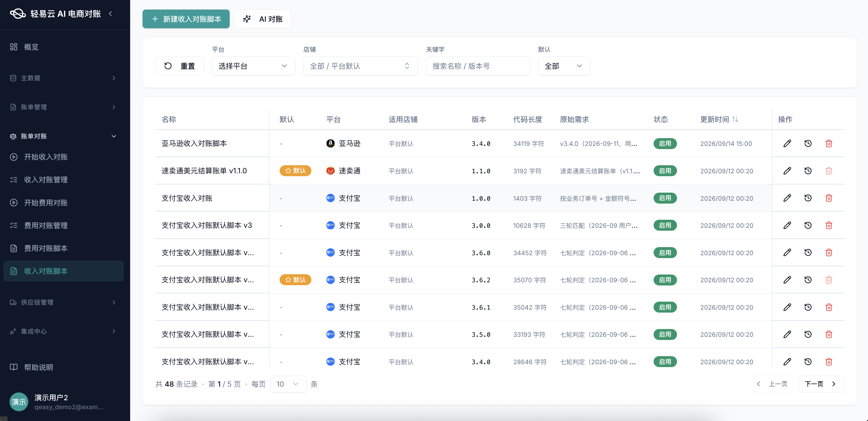
Task: Go to next page with 下一页
Action: 821,384
